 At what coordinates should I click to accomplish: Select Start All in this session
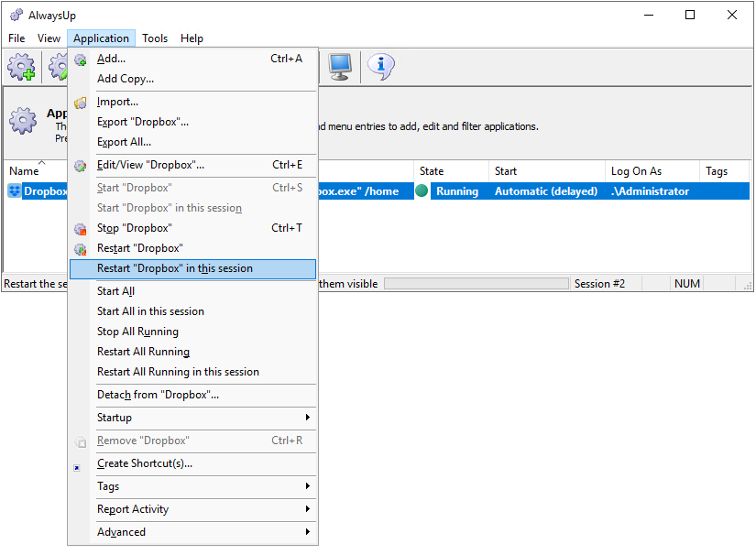pos(192,311)
